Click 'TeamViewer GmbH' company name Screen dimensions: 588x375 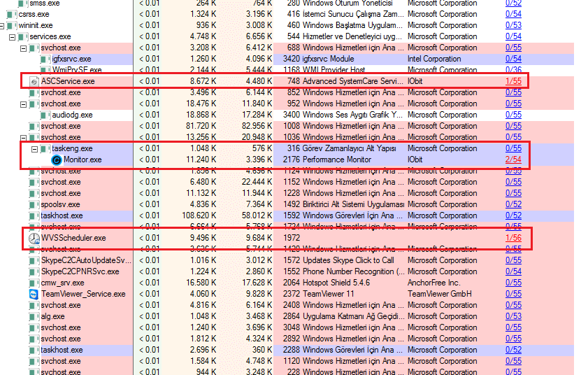(440, 294)
